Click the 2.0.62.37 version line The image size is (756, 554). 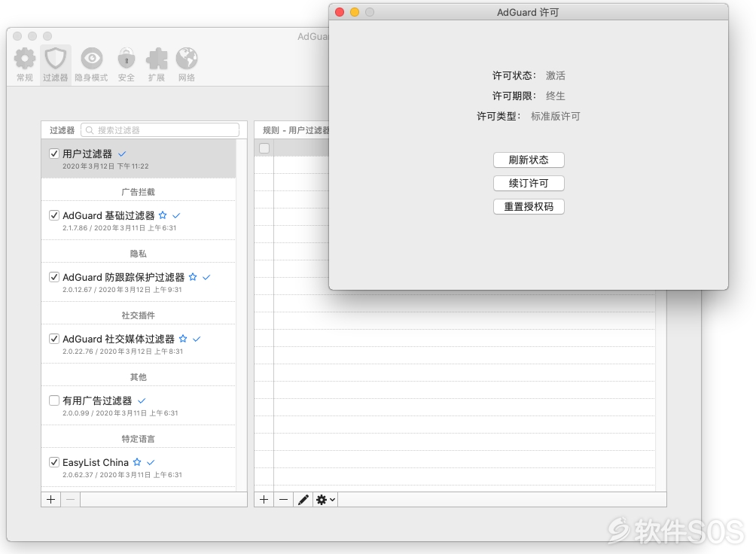[x=122, y=475]
